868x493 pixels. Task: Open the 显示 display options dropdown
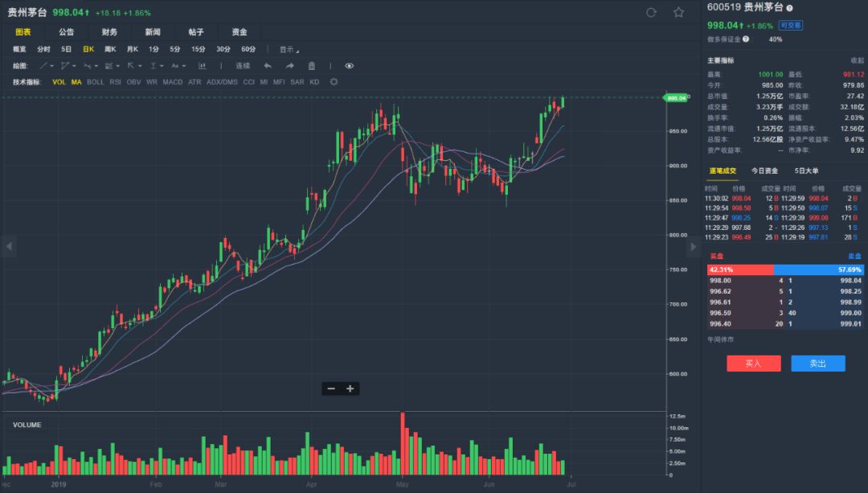(289, 49)
